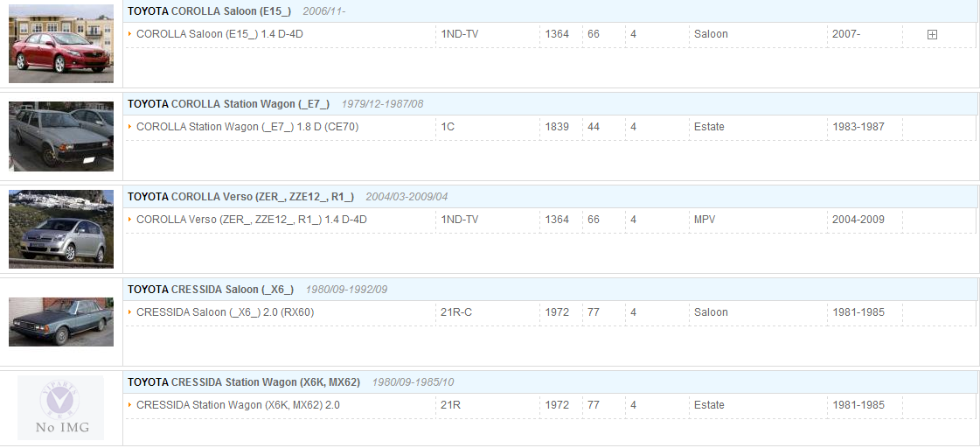
Task: Click power value 44
Action: (x=594, y=126)
